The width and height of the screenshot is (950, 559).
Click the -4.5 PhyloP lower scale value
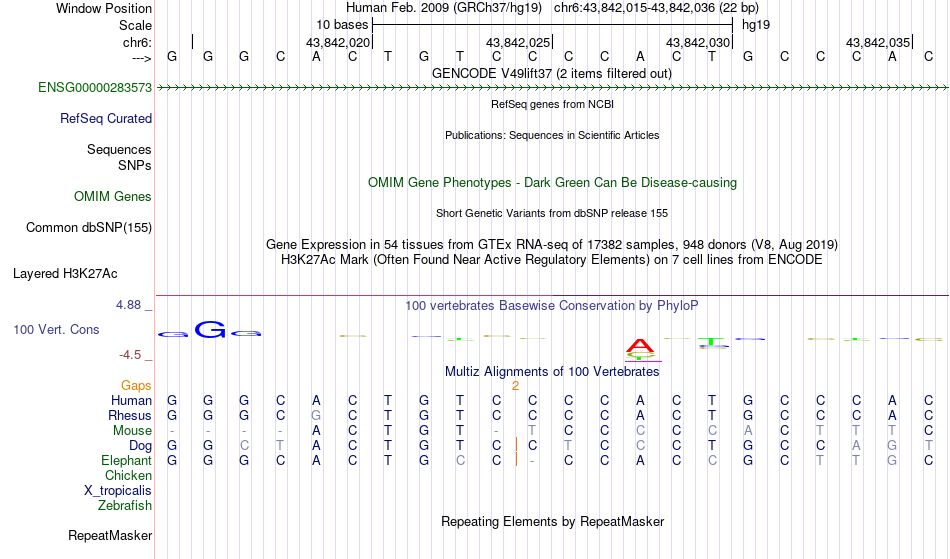point(130,355)
